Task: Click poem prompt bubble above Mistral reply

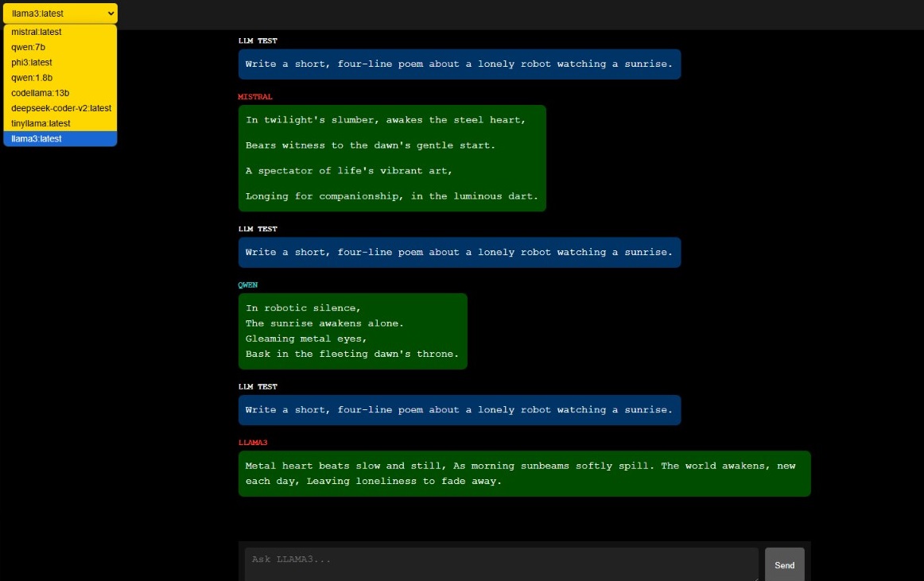Action: click(460, 64)
